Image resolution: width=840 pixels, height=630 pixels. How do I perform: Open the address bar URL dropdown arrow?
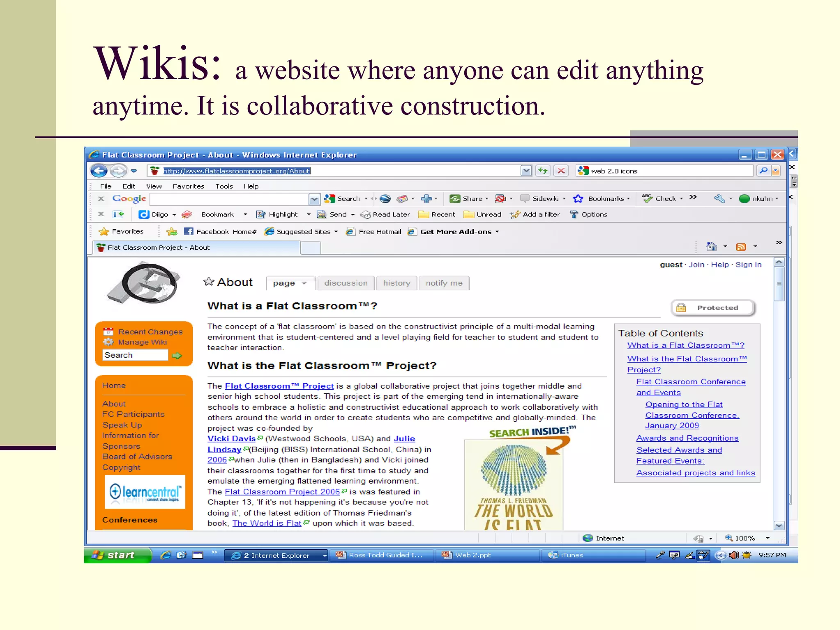click(x=526, y=171)
